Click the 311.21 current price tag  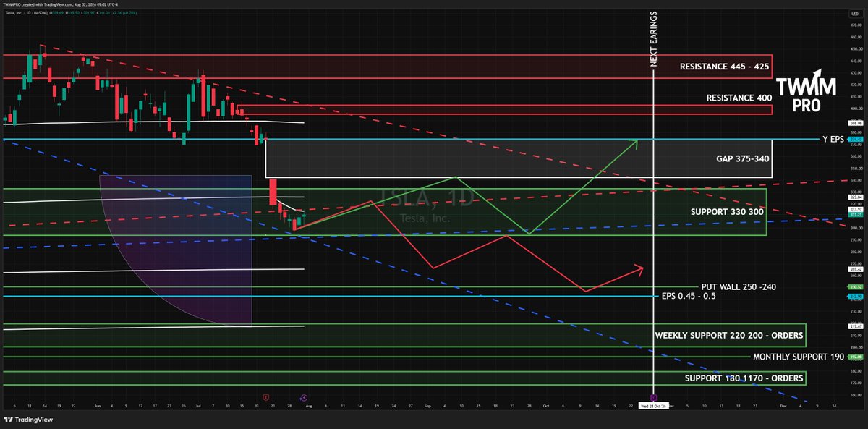(854, 215)
